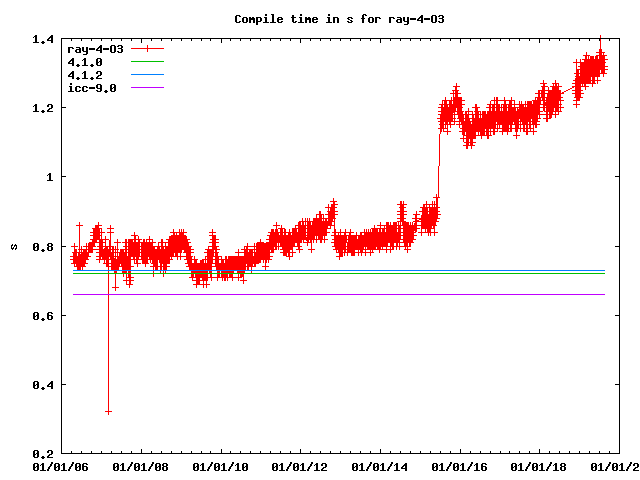Select the icc-9.0 legend label
Screen dimensions: 640x480
tap(91, 87)
